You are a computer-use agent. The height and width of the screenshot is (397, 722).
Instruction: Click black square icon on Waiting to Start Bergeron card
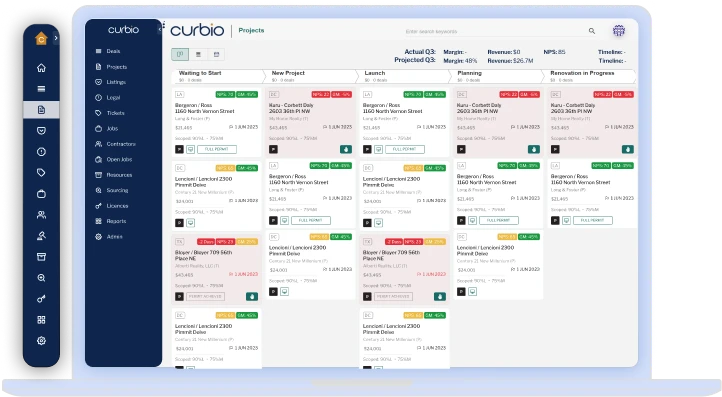point(180,149)
